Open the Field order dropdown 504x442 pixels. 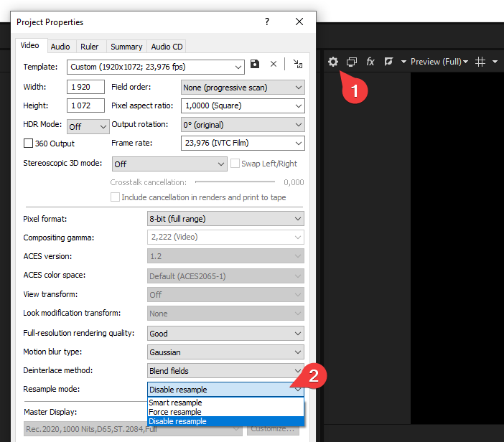pos(243,88)
